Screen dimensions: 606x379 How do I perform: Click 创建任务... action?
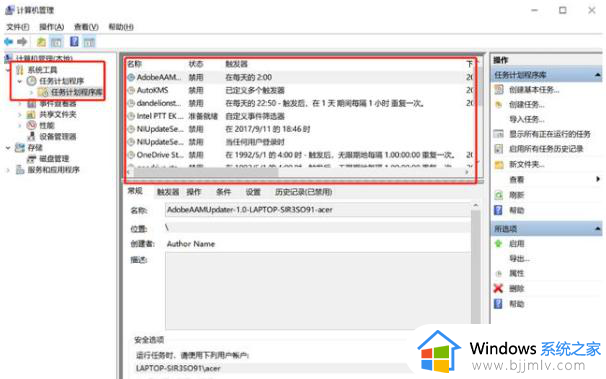(527, 104)
